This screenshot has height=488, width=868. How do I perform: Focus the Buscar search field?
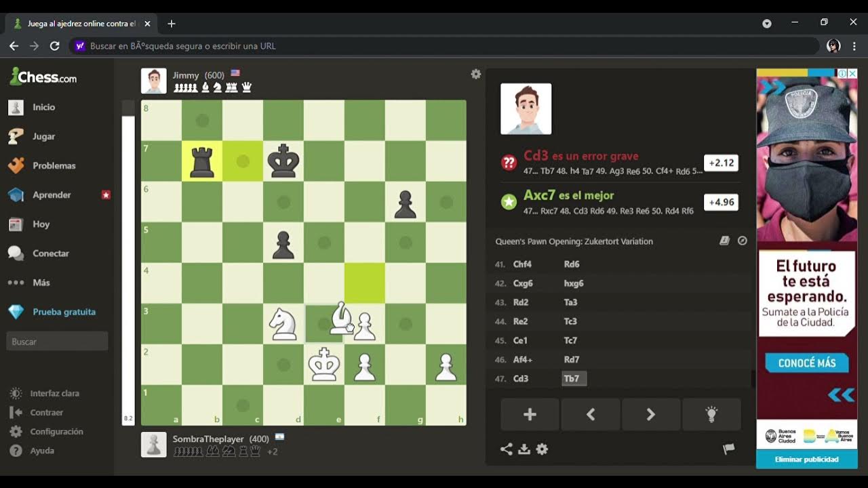click(57, 342)
